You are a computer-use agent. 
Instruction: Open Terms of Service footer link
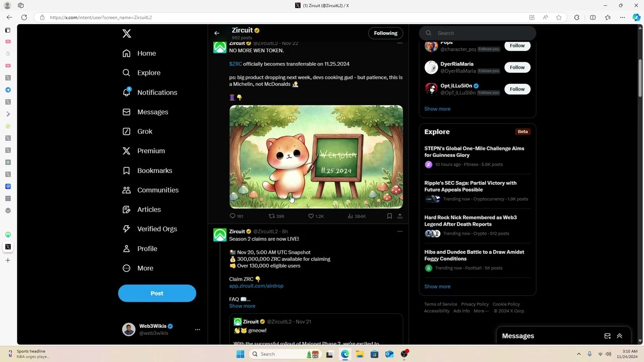point(441,304)
